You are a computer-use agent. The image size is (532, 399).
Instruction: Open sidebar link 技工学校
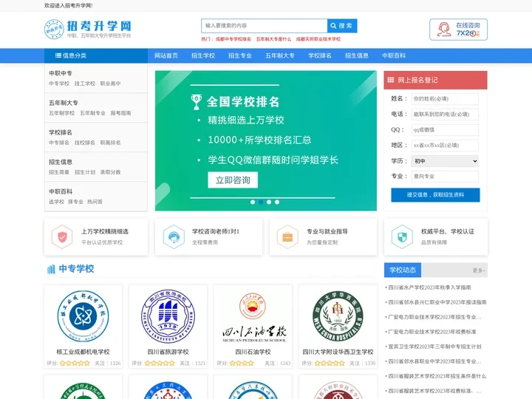[85, 83]
